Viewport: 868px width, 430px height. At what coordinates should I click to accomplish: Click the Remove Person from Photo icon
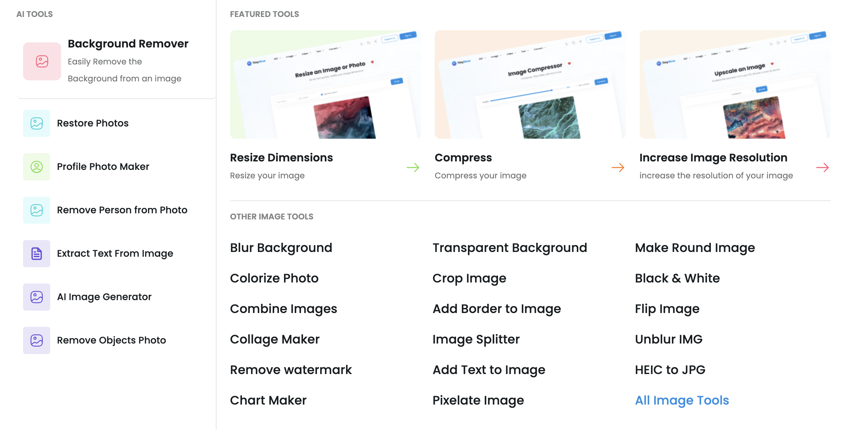pyautogui.click(x=37, y=210)
